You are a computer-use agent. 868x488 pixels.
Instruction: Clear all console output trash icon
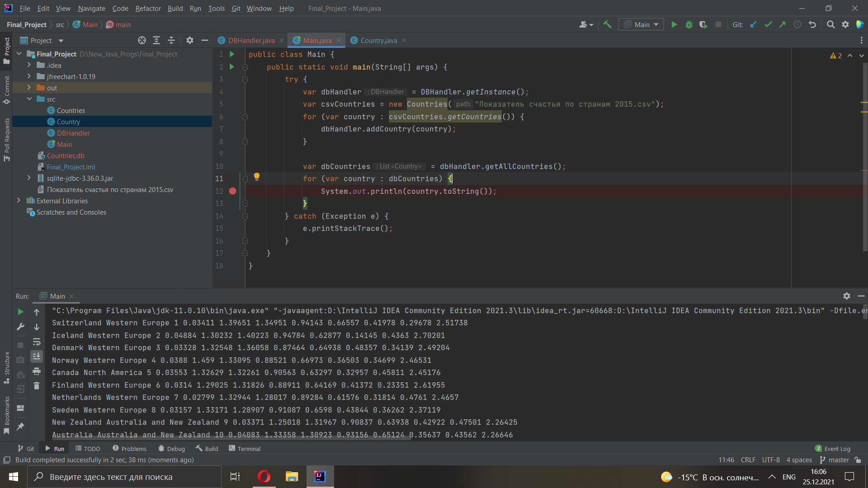[37, 386]
